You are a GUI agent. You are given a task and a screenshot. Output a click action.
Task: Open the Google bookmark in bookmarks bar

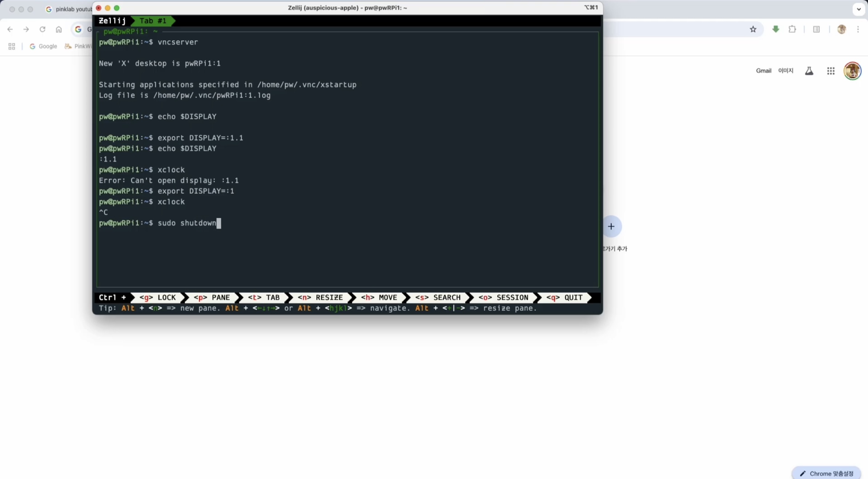click(x=43, y=46)
